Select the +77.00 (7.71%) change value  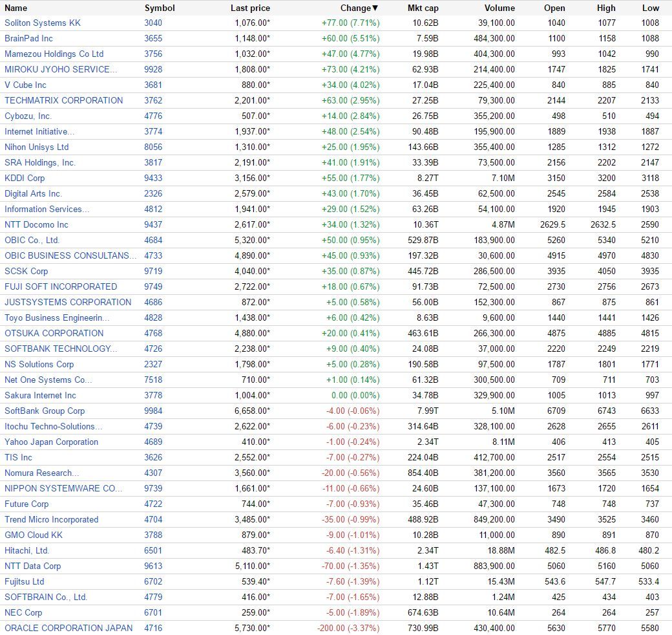point(351,23)
